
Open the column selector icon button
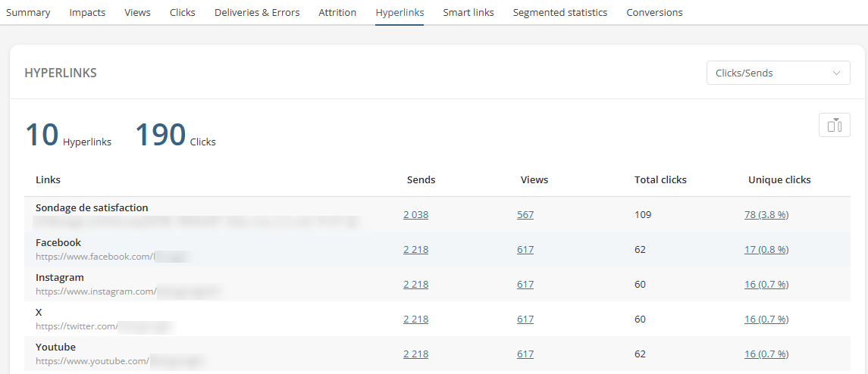pyautogui.click(x=834, y=125)
